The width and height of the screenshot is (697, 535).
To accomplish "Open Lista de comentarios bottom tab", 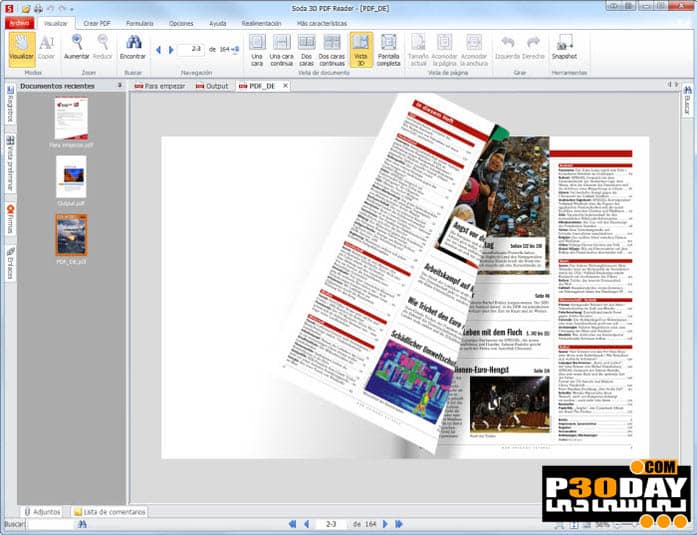I will point(109,512).
